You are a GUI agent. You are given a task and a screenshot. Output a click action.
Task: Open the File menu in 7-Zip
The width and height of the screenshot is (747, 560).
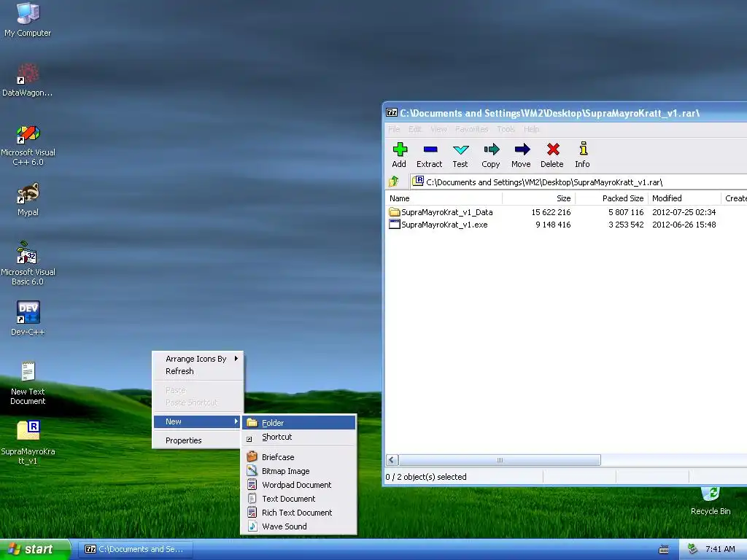(394, 129)
